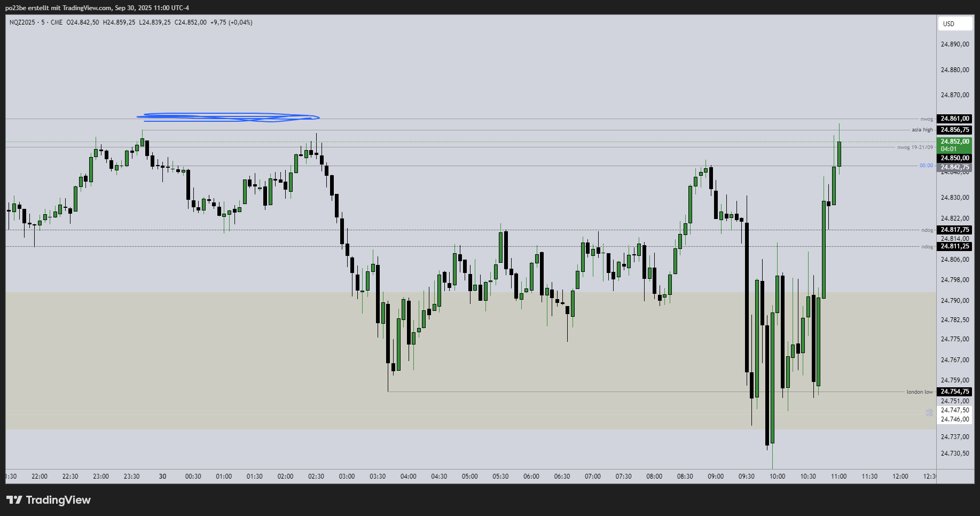Click the date label 30 on the time axis

(162, 476)
